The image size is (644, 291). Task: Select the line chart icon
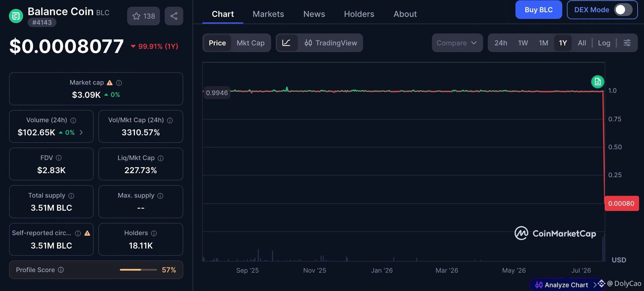[287, 43]
